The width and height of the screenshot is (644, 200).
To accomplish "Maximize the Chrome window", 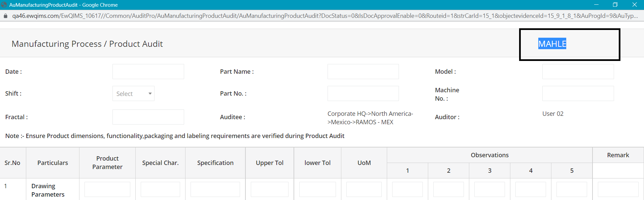I will point(615,5).
